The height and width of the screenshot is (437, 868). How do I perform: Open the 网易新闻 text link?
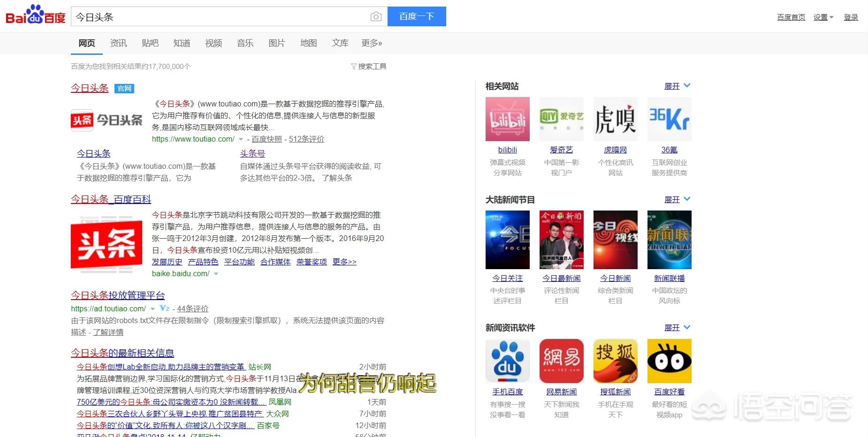click(561, 392)
